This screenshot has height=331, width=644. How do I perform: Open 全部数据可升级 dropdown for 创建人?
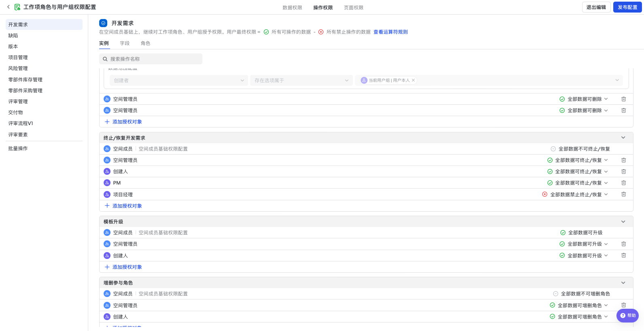coord(584,255)
